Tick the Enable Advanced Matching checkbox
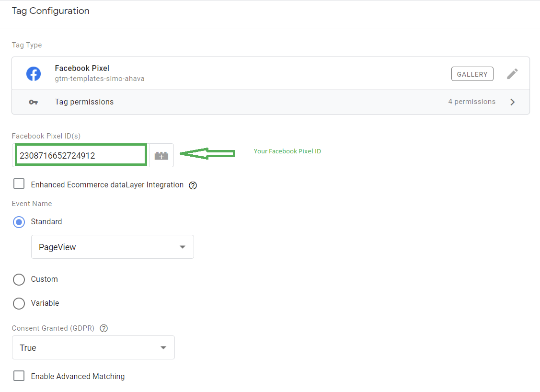Image resolution: width=540 pixels, height=392 pixels. (19, 376)
